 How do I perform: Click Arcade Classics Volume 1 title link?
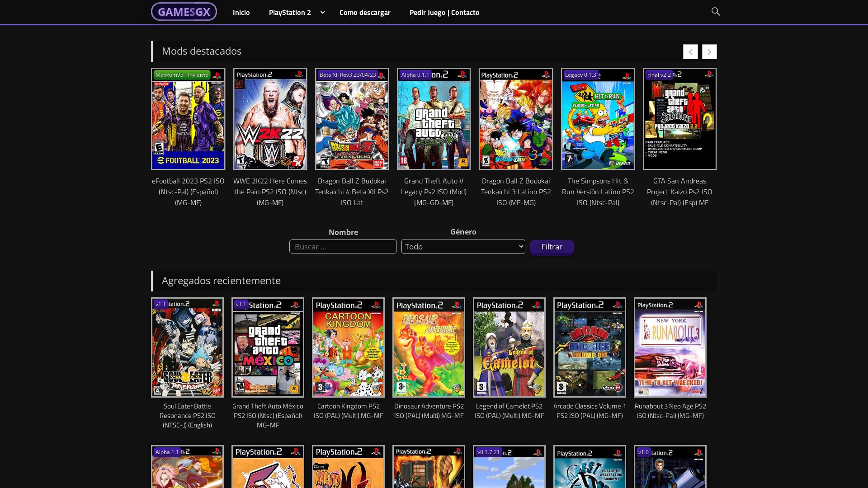tap(590, 411)
